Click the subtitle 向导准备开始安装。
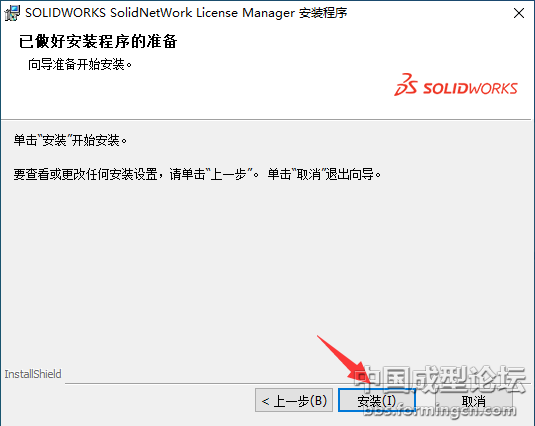Screen dimensions: 535x426 point(80,64)
